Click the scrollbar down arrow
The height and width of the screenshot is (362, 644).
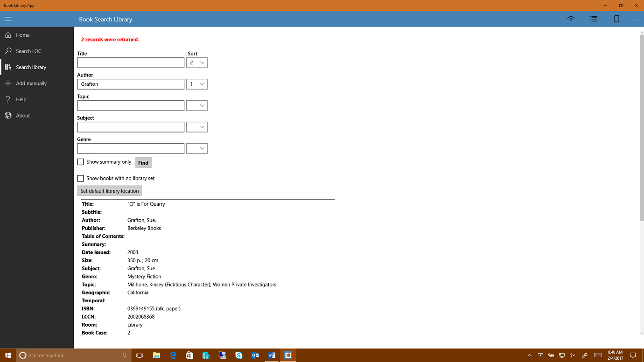click(642, 333)
